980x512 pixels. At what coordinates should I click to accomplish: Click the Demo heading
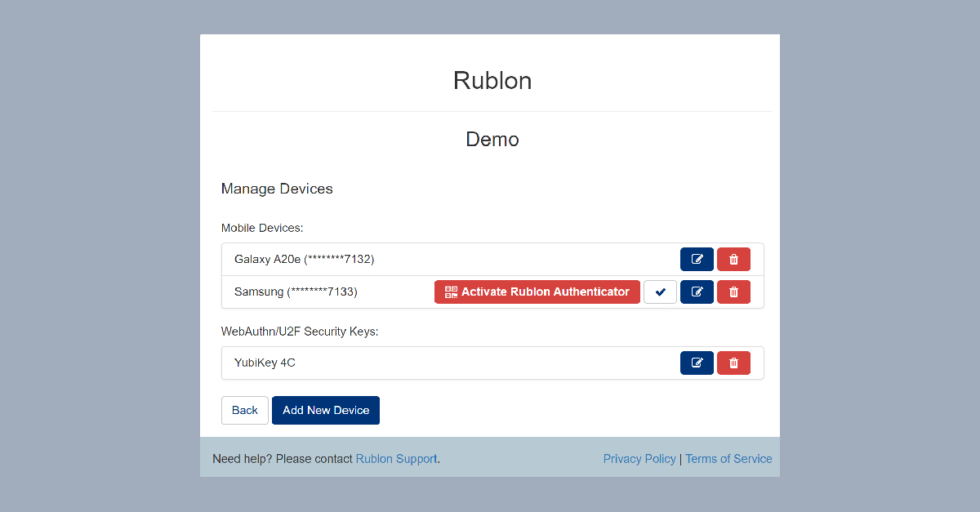coord(492,139)
